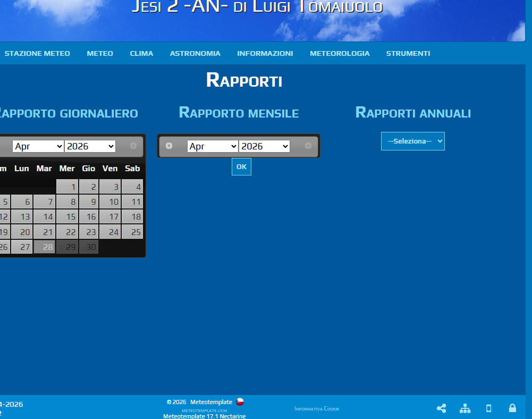Go to next month in monthly report
The width and height of the screenshot is (532, 419).
pyautogui.click(x=308, y=146)
